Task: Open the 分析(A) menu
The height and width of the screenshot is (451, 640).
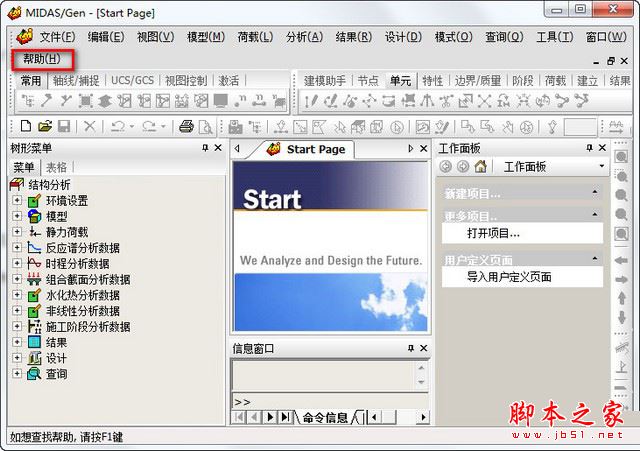Action: coord(304,37)
